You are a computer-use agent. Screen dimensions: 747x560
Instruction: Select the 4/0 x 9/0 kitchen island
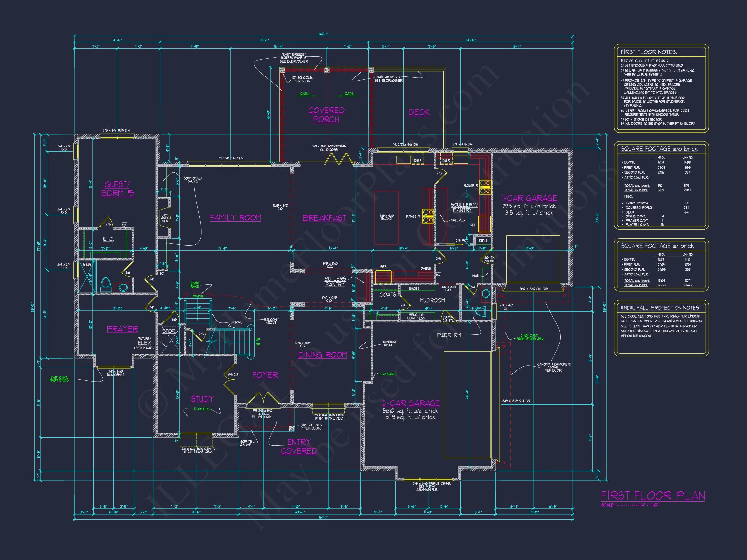pyautogui.click(x=386, y=217)
